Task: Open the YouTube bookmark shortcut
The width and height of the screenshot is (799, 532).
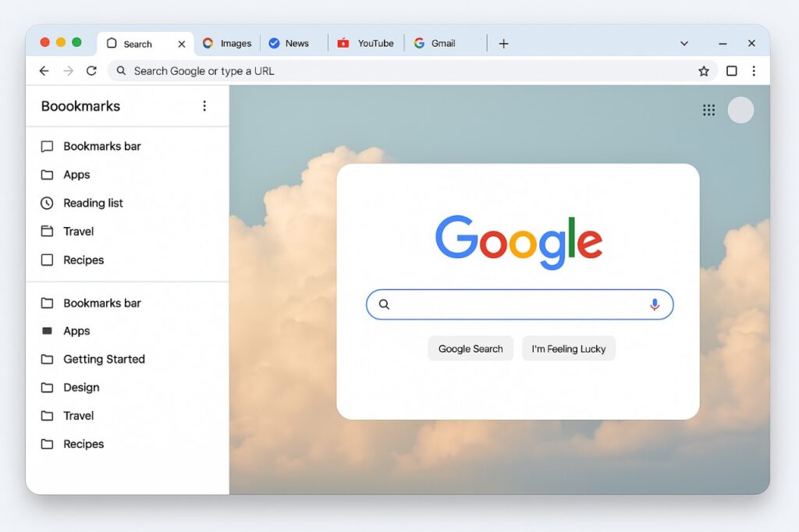Action: click(x=366, y=43)
